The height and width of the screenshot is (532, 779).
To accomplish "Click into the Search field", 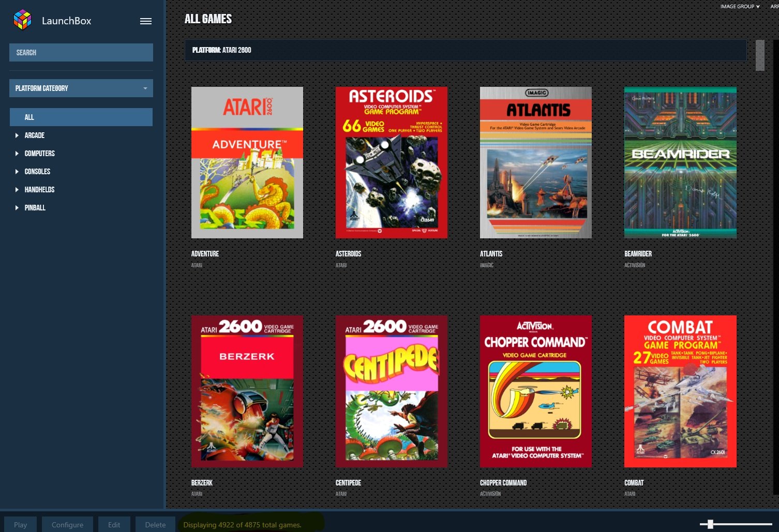I will (x=81, y=52).
